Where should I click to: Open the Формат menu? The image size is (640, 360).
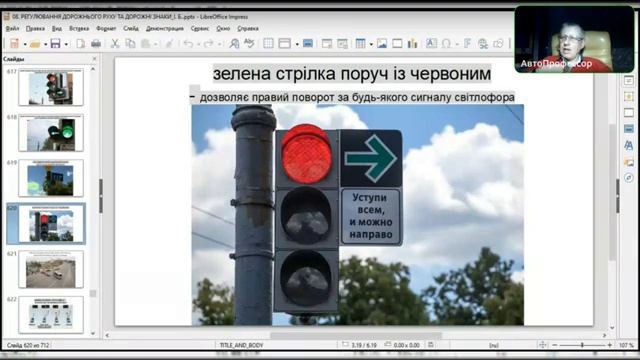(106, 29)
